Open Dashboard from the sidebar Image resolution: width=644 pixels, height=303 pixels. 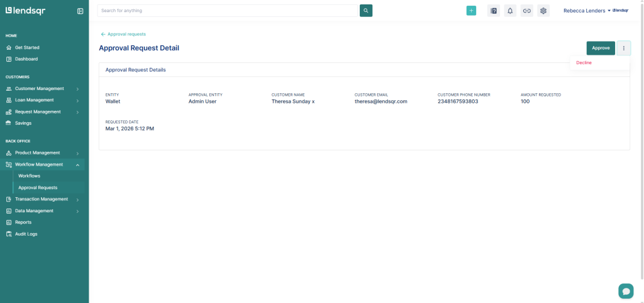26,59
